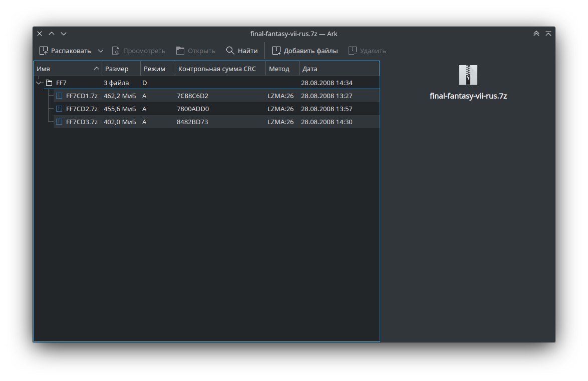Sort by the Дата column header
Viewport: 588px width, 381px height.
point(340,69)
